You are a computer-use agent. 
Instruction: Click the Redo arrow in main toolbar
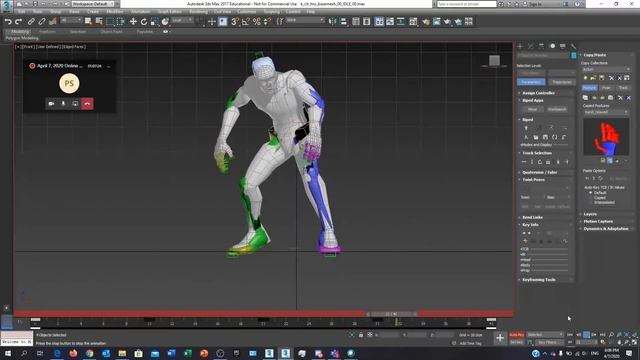[18, 22]
